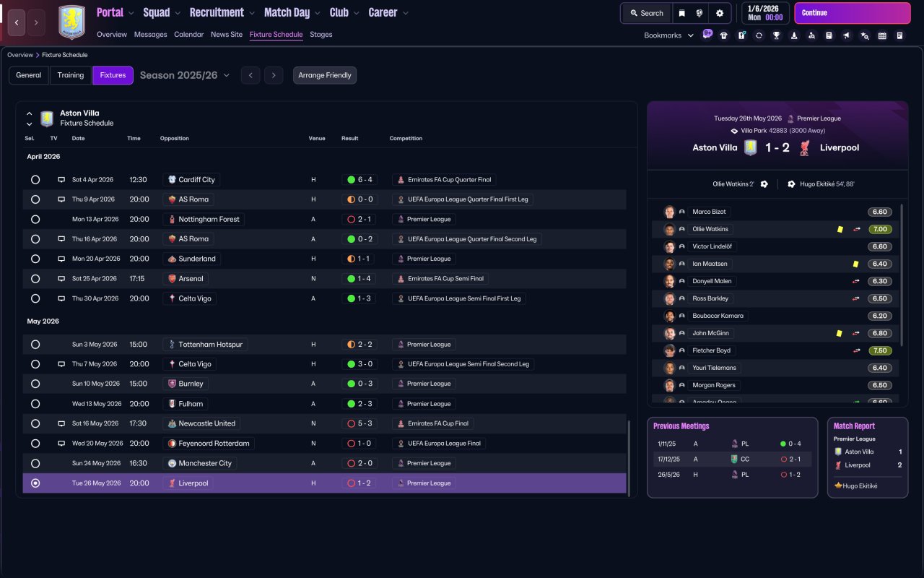Switch to the Messages tab
924x578 pixels.
point(150,35)
